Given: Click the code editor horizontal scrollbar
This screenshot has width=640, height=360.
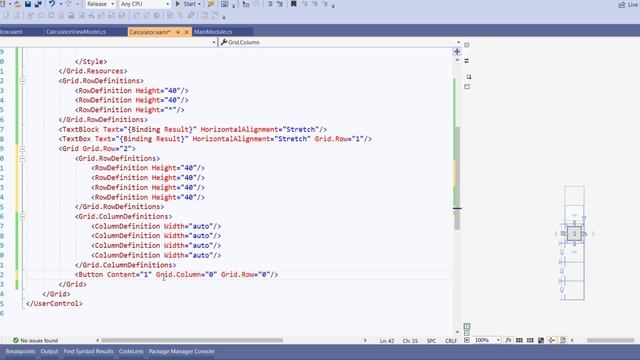Looking at the screenshot, I should [x=192, y=340].
